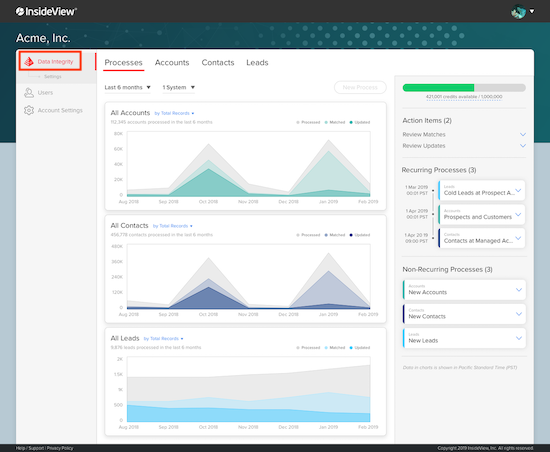The height and width of the screenshot is (452, 550).
Task: Expand the Review Matches chevron
Action: [x=523, y=135]
